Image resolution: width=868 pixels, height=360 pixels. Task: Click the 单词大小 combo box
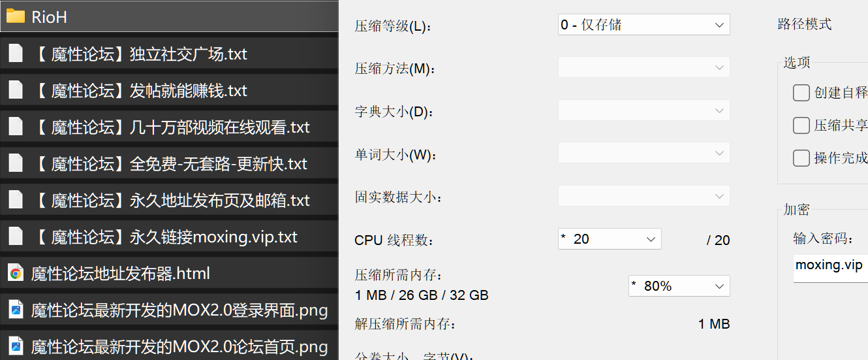[x=644, y=154]
